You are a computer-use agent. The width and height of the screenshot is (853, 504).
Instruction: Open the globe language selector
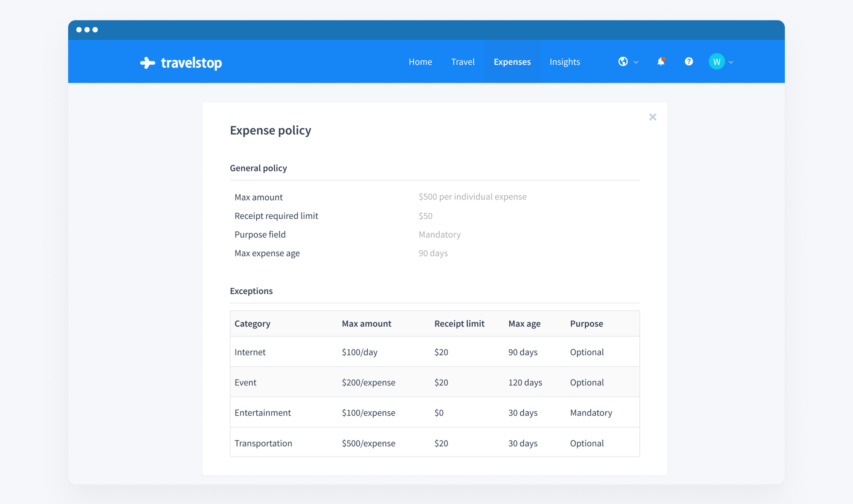(x=623, y=62)
